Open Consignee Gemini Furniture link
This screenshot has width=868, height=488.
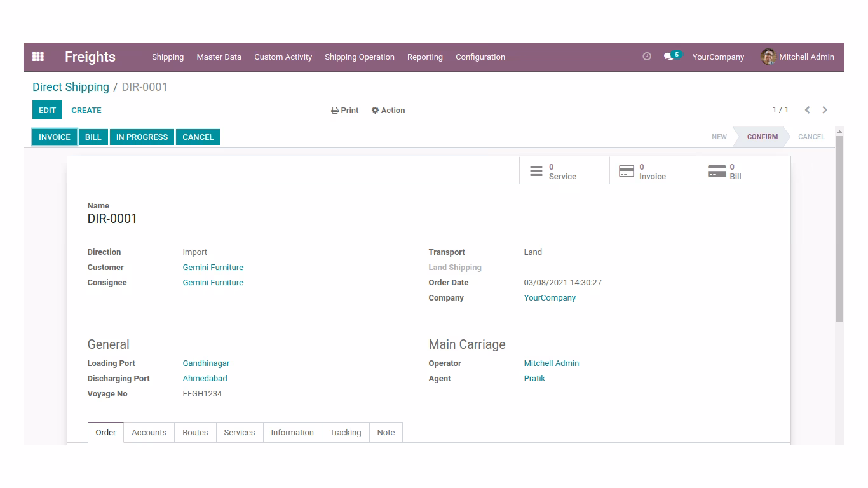(x=213, y=283)
